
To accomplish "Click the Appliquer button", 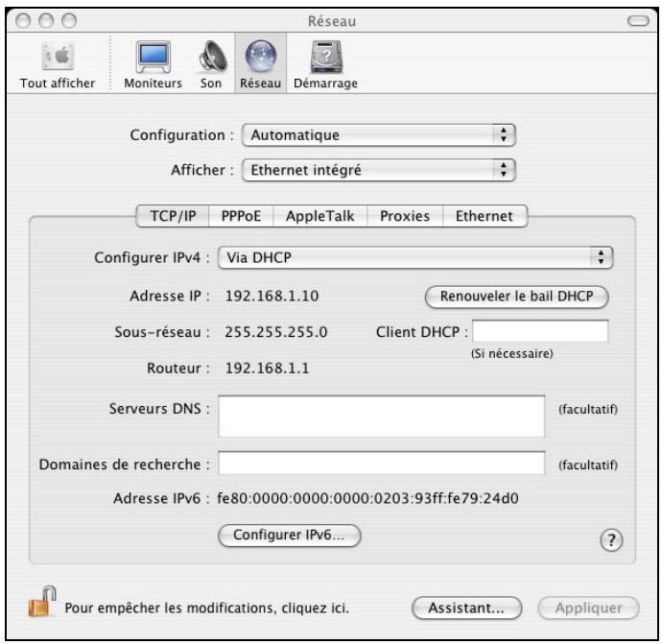I will [x=588, y=608].
